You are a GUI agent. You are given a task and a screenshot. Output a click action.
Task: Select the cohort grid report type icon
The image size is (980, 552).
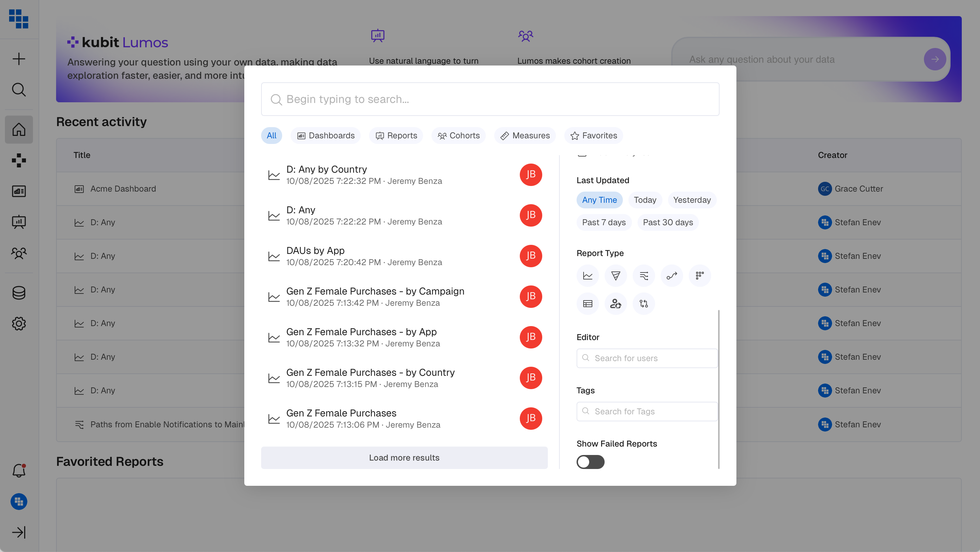700,276
